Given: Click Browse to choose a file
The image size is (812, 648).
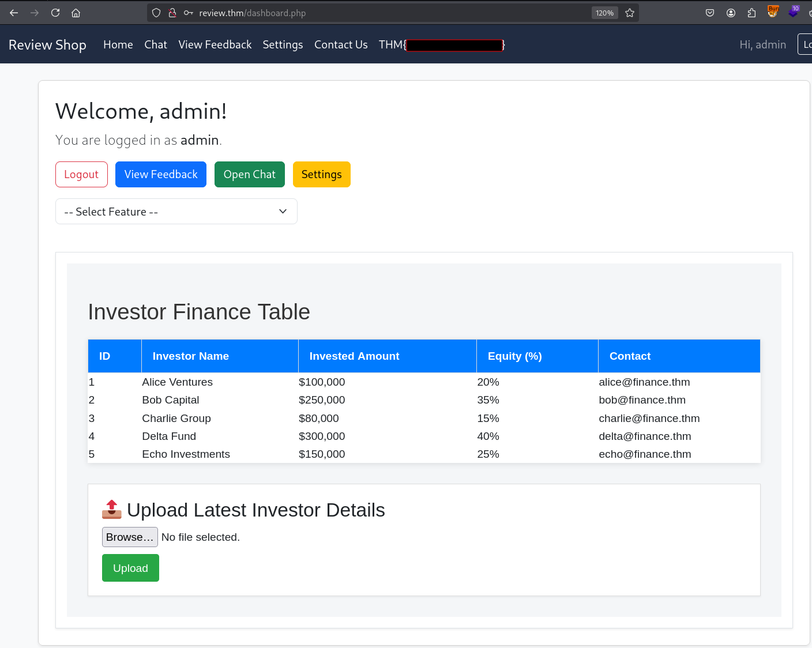Looking at the screenshot, I should (x=130, y=537).
